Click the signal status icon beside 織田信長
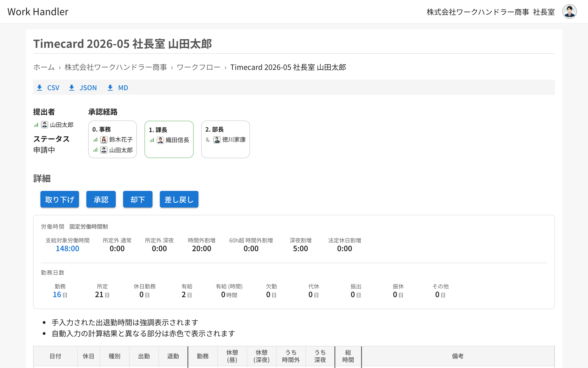Image resolution: width=588 pixels, height=368 pixels. (152, 140)
